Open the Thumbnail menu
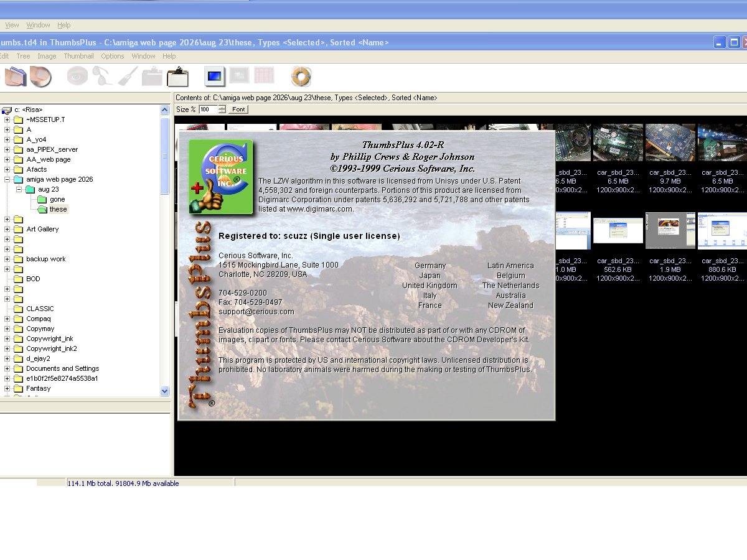This screenshot has height=560, width=747. (x=78, y=56)
